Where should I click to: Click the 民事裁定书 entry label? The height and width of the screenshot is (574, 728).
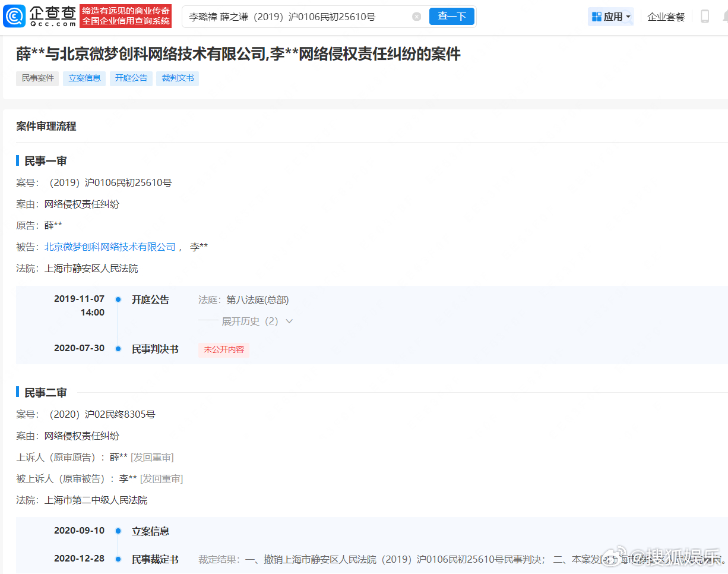pos(155,559)
